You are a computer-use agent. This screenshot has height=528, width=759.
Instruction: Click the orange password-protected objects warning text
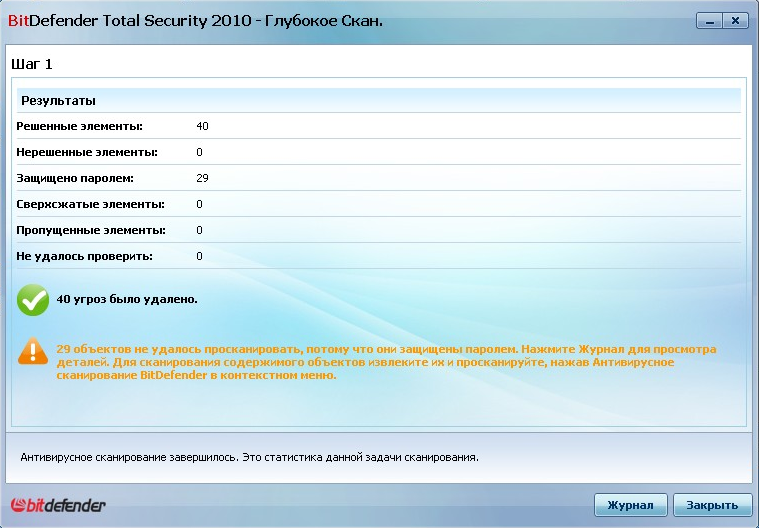(x=386, y=362)
